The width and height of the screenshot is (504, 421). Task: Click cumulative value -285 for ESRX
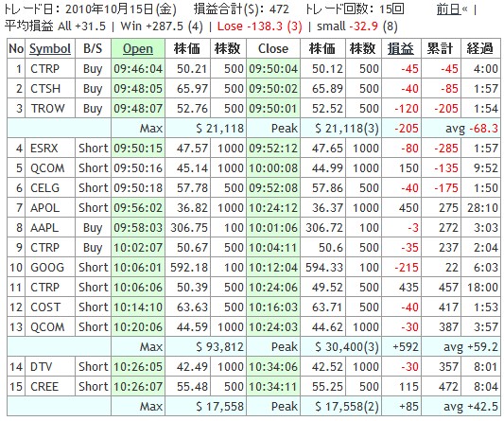(x=446, y=149)
